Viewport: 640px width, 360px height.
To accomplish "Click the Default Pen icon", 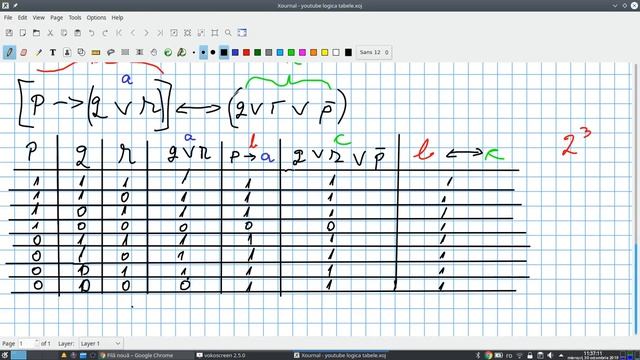I will click(x=182, y=52).
